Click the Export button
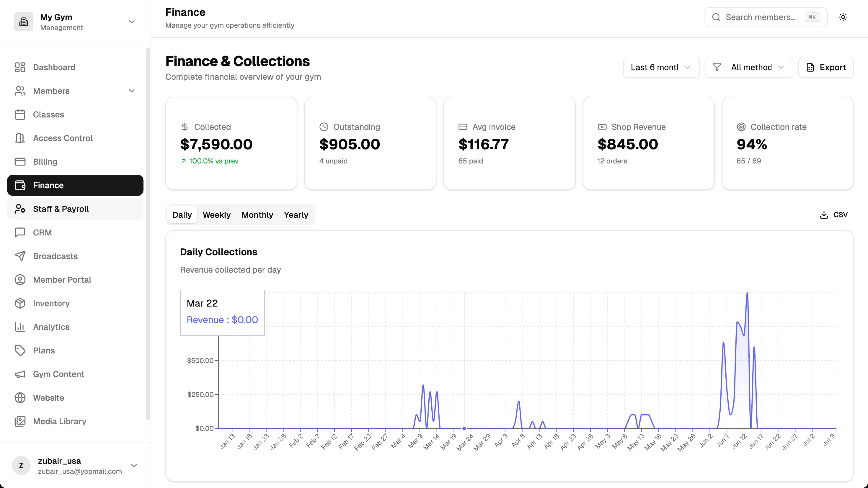The width and height of the screenshot is (868, 488). pyautogui.click(x=825, y=67)
